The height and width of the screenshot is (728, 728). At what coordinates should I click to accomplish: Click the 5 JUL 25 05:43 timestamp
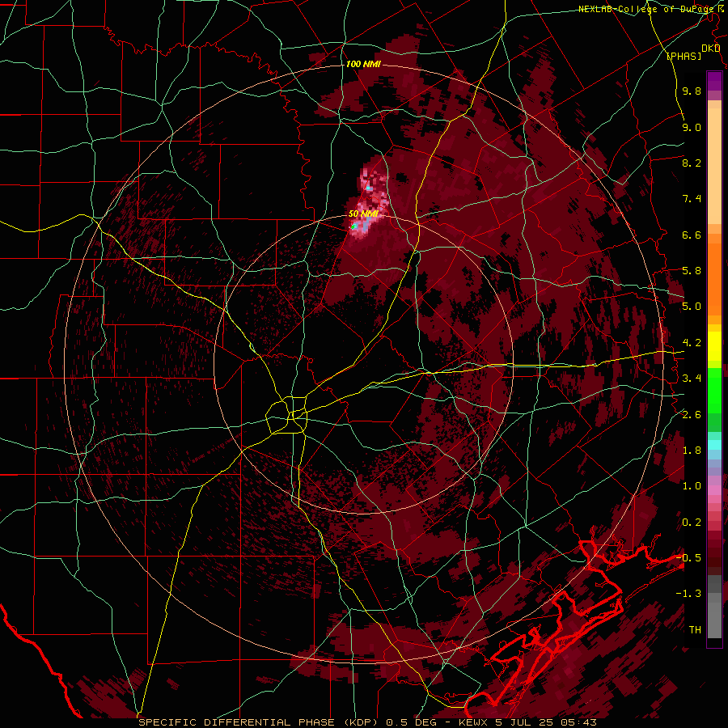547,722
